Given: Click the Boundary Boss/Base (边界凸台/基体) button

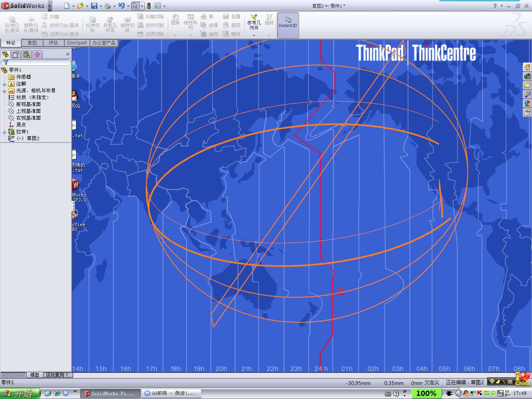Looking at the screenshot, I should click(x=60, y=34).
